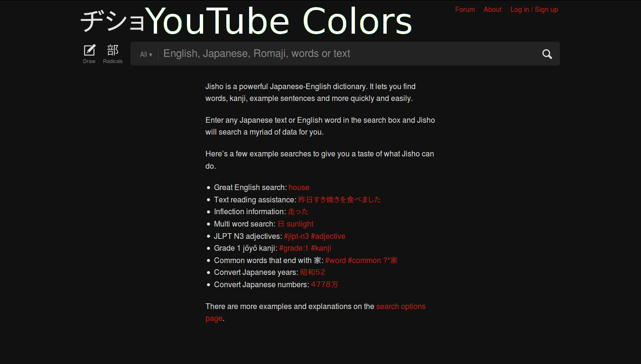641x364 pixels.
Task: Click 'Great English search:' label text
Action: click(251, 188)
